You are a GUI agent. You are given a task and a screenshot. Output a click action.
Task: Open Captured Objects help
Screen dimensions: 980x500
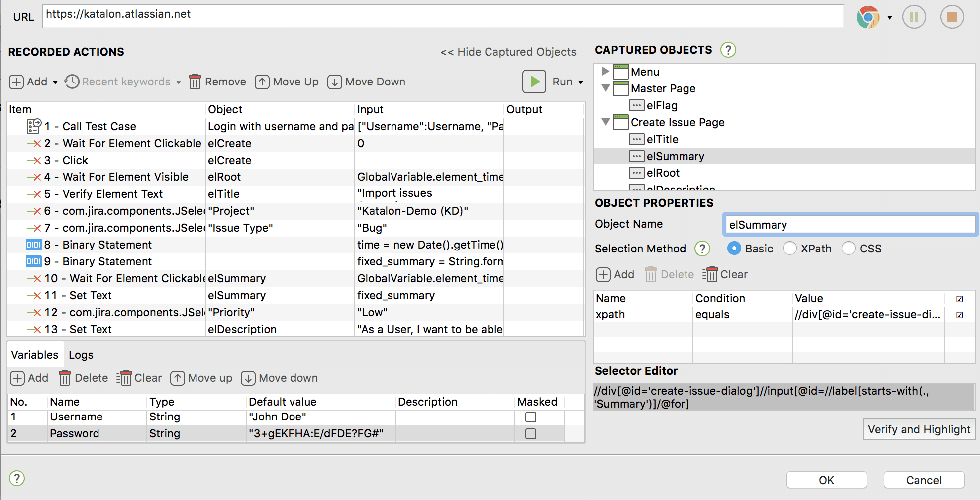pyautogui.click(x=728, y=50)
